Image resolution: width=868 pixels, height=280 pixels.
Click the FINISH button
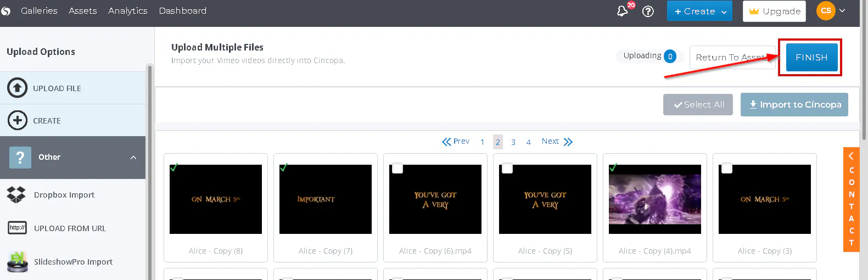click(811, 57)
